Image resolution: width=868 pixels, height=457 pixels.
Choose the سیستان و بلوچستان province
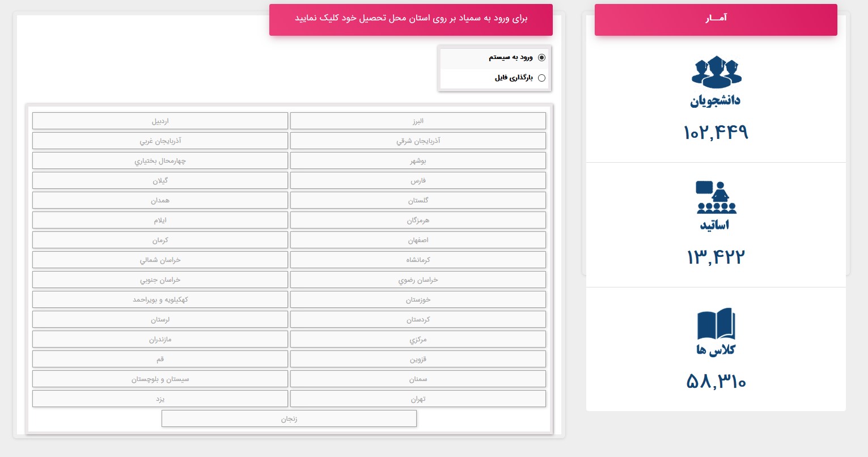click(160, 379)
